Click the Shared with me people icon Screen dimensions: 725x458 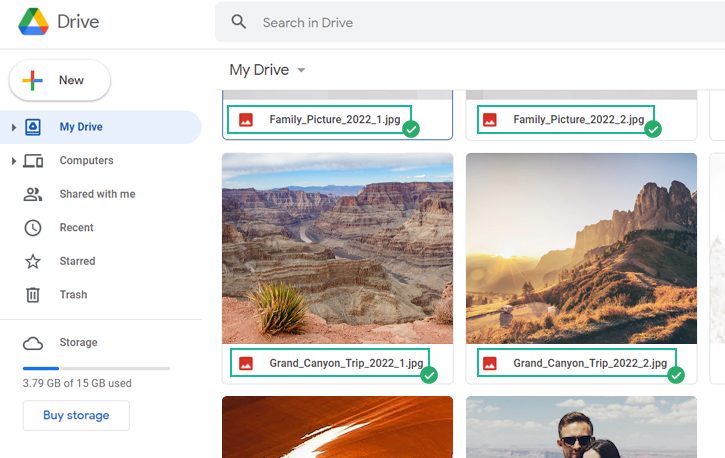[x=33, y=194]
